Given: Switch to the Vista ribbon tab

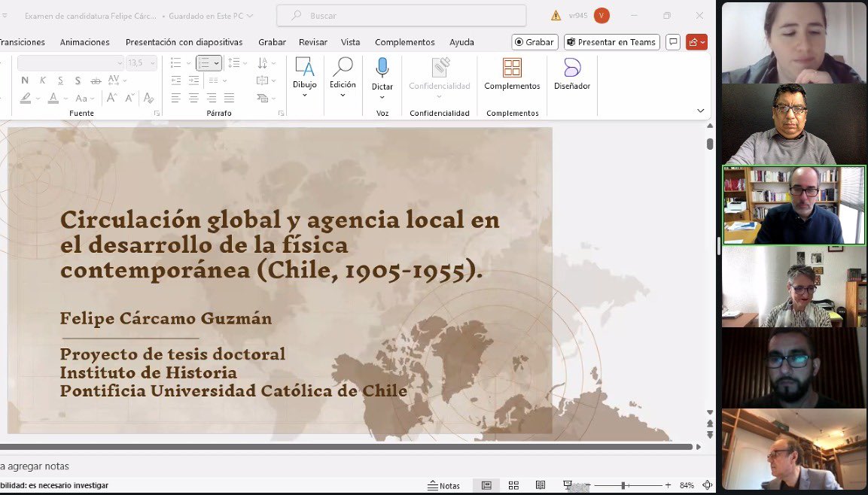Looking at the screenshot, I should pos(350,42).
